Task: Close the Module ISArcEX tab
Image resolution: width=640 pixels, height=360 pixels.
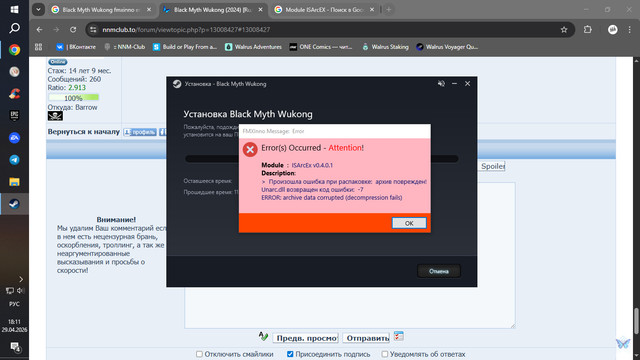Action: (x=372, y=9)
